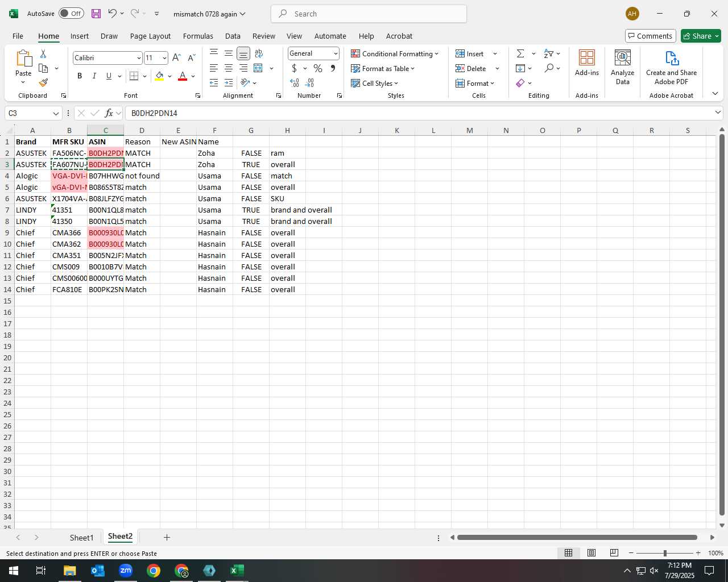Click the red Font Color swatch
This screenshot has height=582, width=728.
tap(183, 76)
